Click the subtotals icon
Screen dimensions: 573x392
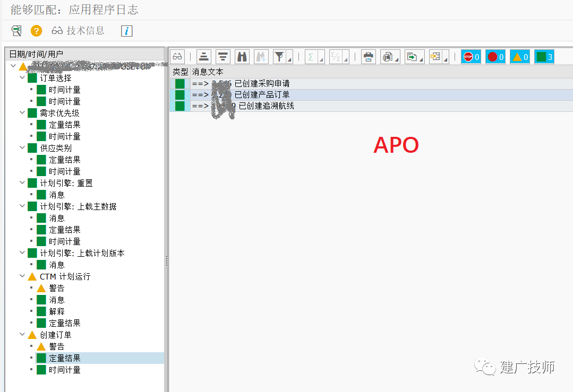pyautogui.click(x=336, y=57)
